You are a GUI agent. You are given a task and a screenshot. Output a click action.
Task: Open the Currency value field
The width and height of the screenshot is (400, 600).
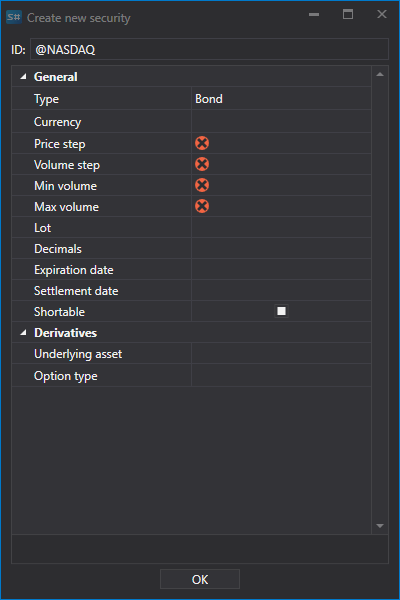tap(281, 122)
